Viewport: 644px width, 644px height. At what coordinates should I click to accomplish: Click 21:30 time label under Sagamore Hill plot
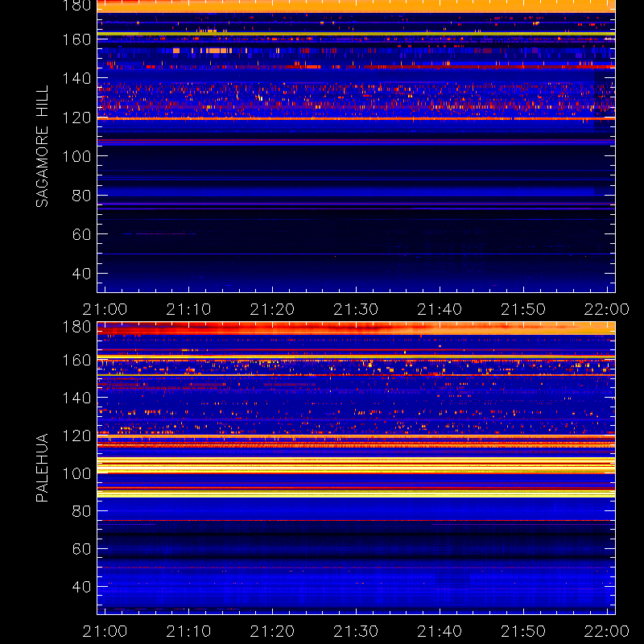356,309
